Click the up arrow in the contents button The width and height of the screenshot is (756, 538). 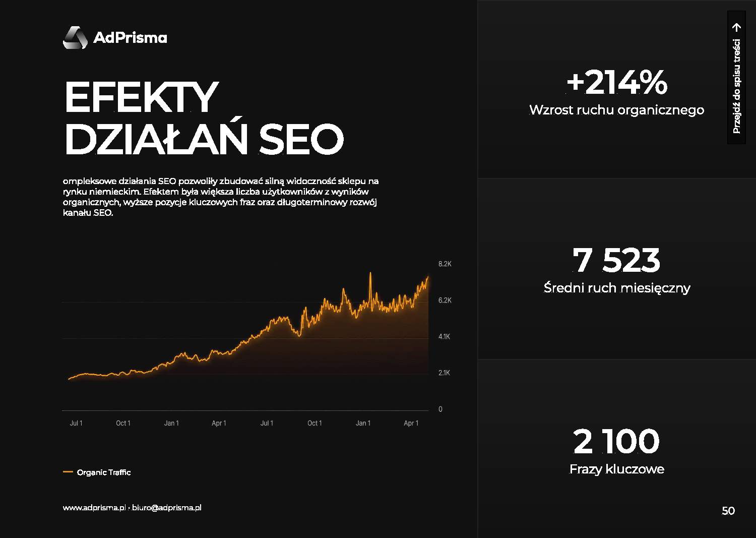point(737,27)
